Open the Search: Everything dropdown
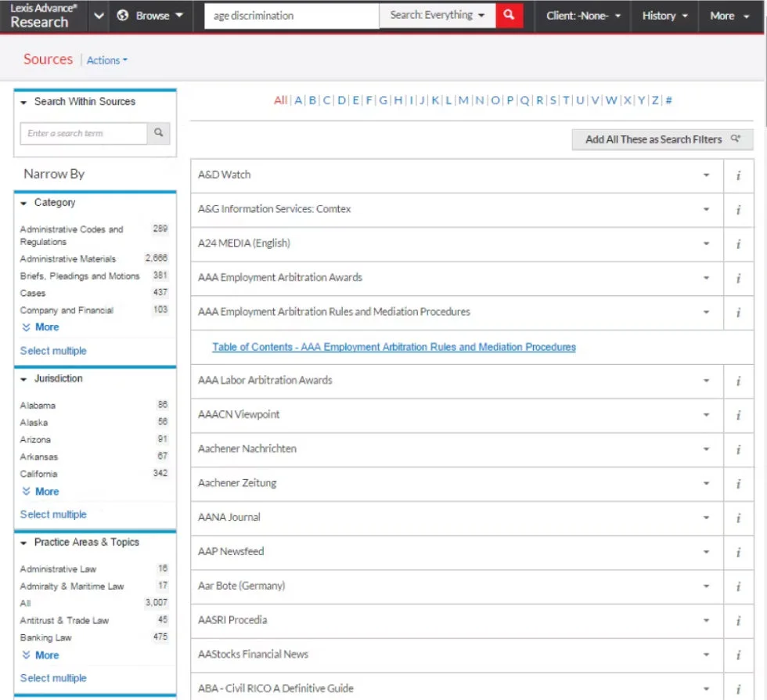The width and height of the screenshot is (767, 700). (437, 15)
